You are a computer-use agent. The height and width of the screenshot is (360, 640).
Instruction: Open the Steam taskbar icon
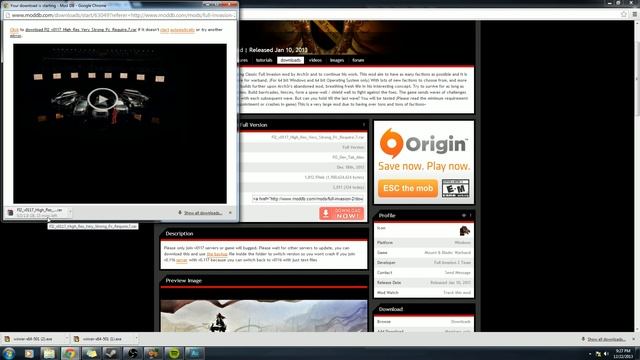[x=112, y=353]
